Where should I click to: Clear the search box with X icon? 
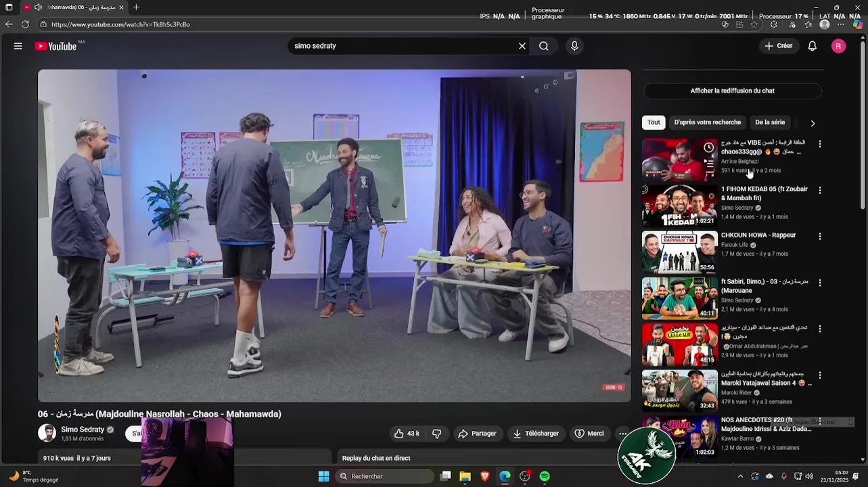pos(522,46)
